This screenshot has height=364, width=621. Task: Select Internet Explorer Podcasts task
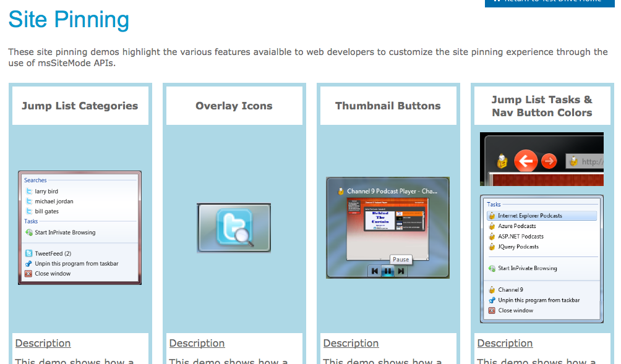click(x=542, y=216)
